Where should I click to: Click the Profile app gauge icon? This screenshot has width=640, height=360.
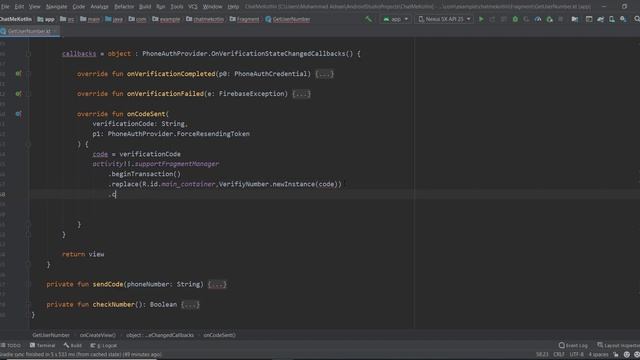pos(538,19)
